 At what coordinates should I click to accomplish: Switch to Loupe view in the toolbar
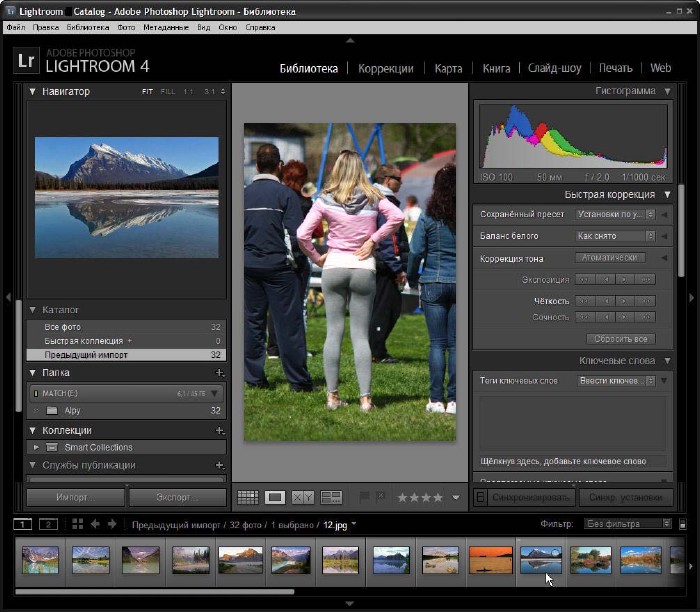[x=275, y=497]
